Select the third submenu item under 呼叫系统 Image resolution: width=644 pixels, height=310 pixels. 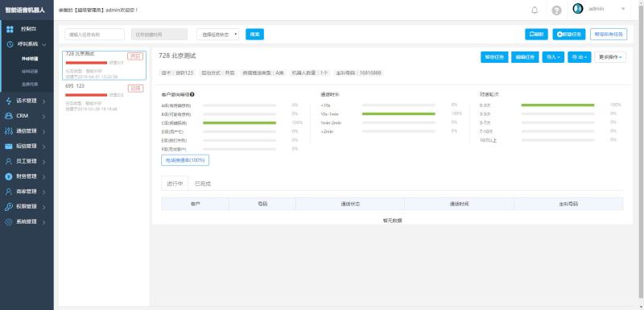click(30, 85)
